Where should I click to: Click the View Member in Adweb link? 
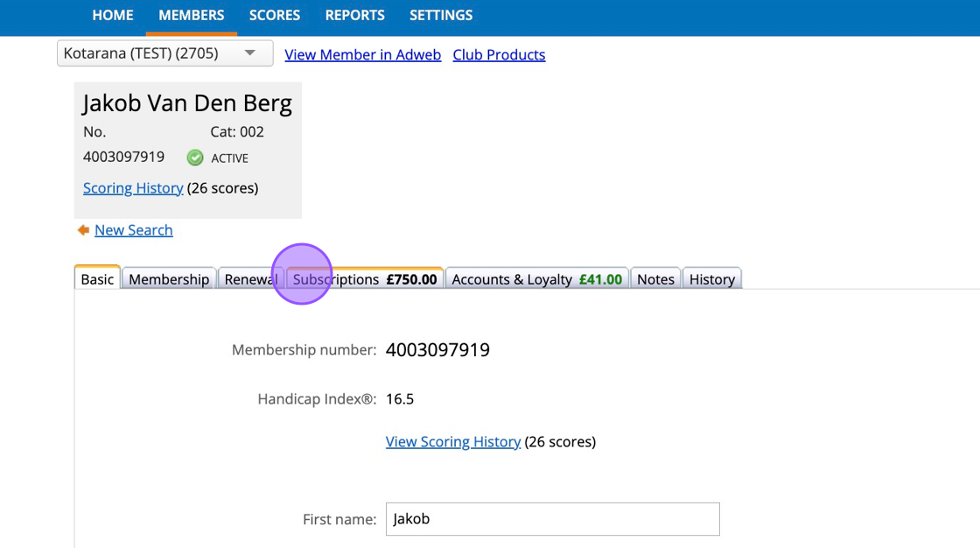(x=363, y=54)
